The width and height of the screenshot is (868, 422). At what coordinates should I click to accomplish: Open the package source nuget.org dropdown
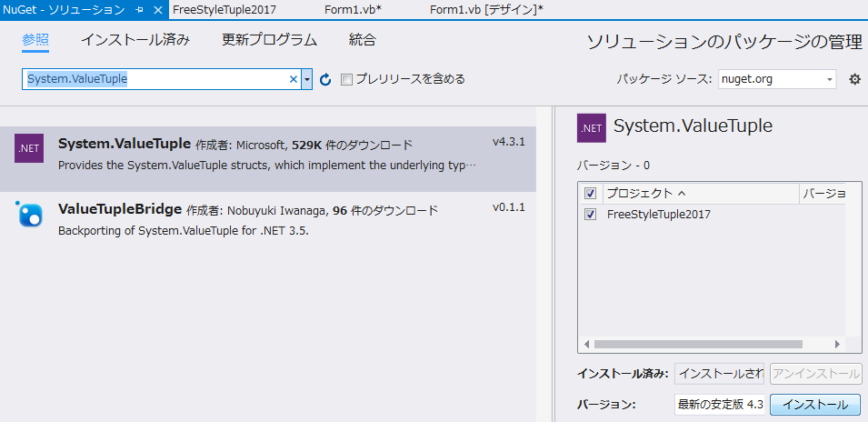coord(777,79)
